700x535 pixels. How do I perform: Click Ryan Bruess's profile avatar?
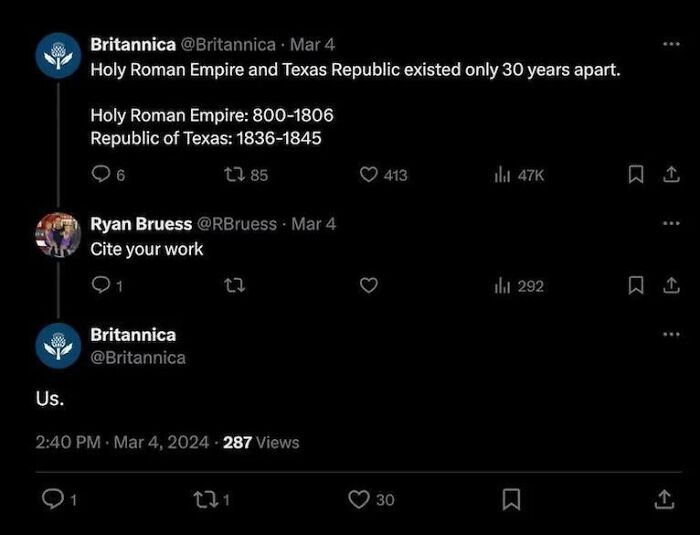57,235
